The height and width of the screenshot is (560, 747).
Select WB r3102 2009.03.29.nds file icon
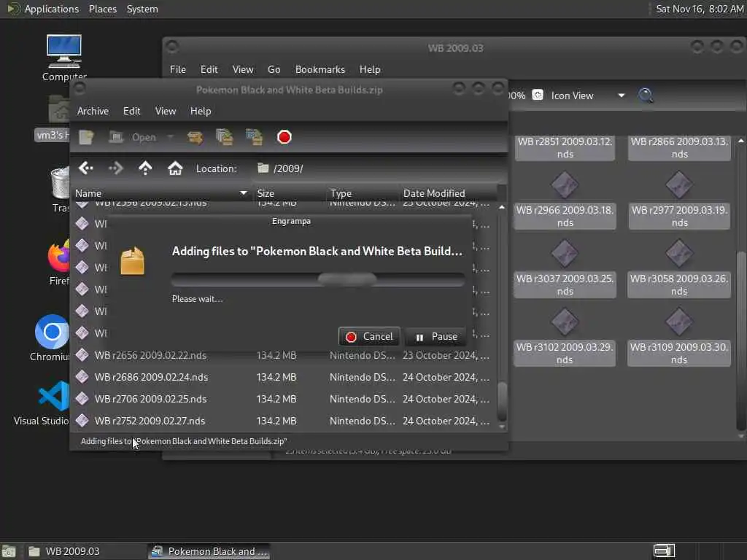565,322
